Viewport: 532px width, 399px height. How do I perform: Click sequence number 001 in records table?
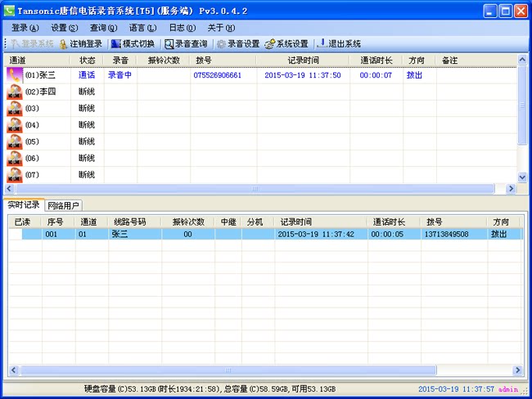tap(52, 234)
